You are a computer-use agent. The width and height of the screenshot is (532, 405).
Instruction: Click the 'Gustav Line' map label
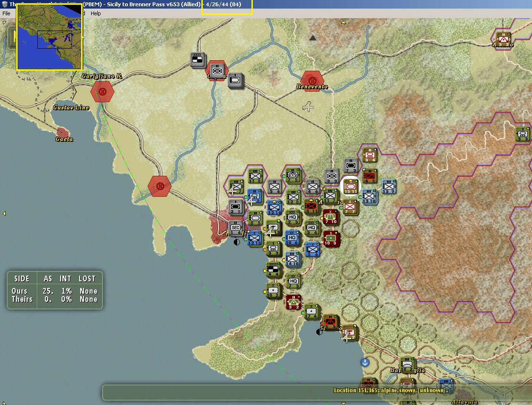[71, 107]
